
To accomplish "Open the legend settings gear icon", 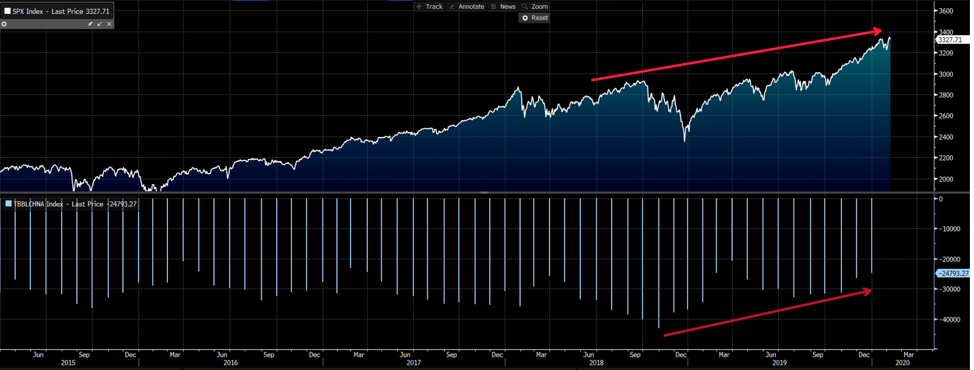I will pyautogui.click(x=4, y=24).
